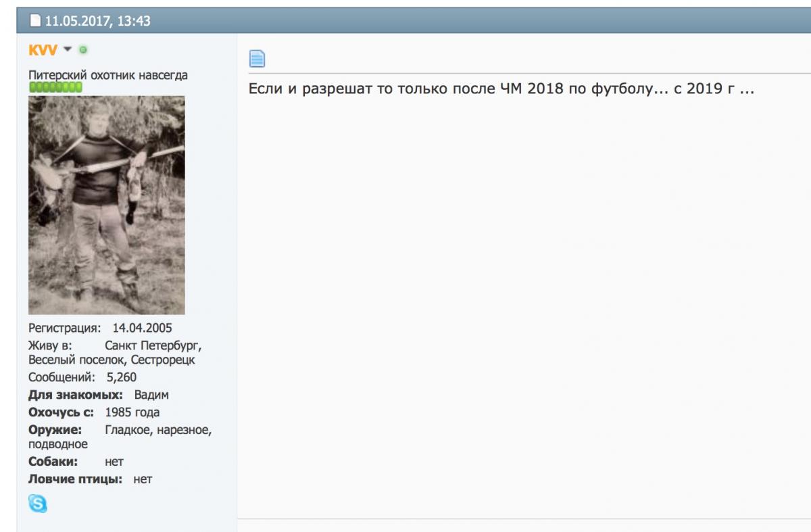811x532 pixels.
Task: Click the Регистрация field label
Action: [64, 328]
